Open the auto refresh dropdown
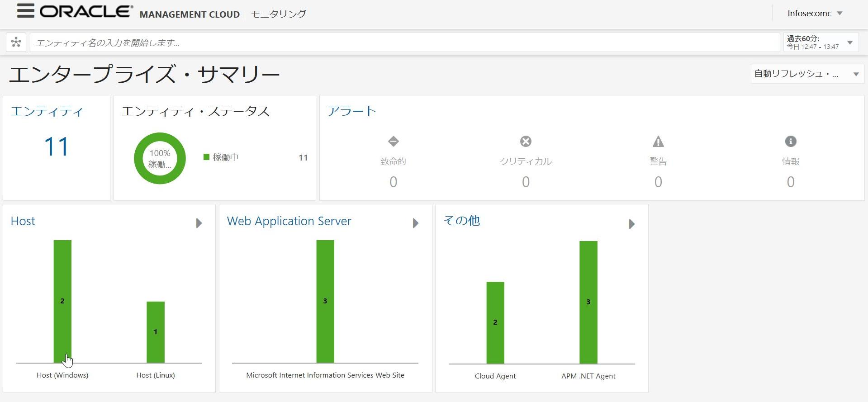This screenshot has height=402, width=868. point(807,74)
